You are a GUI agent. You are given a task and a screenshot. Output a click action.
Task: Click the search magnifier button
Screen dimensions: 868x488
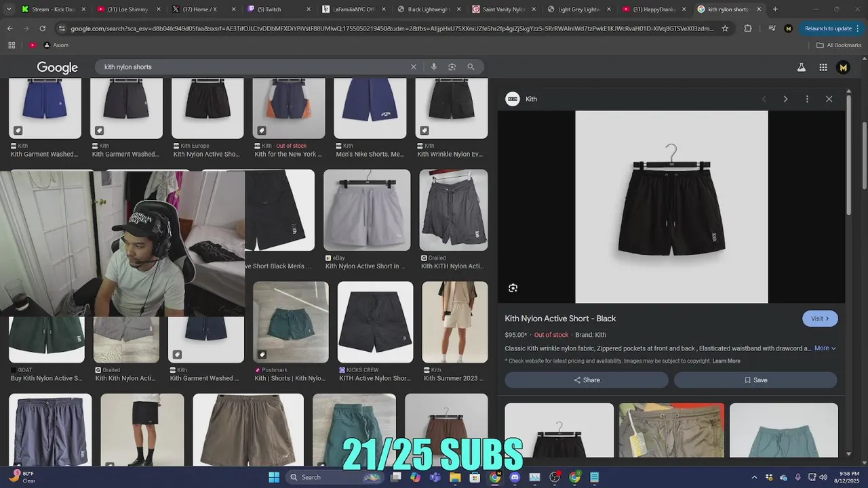[471, 67]
